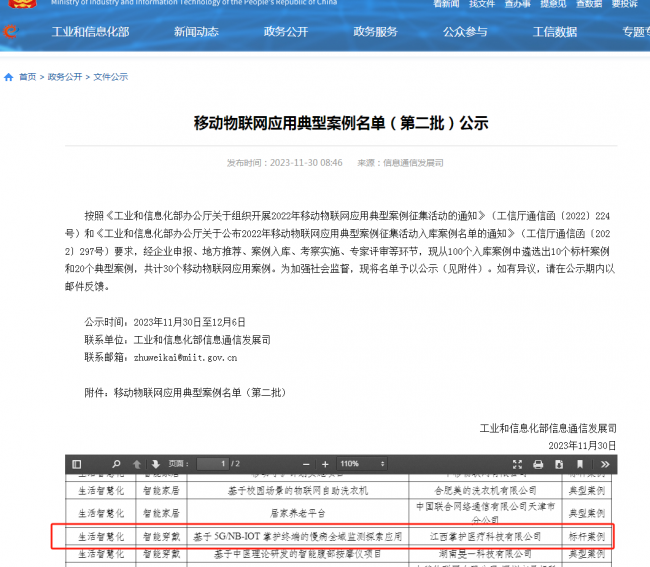The width and height of the screenshot is (650, 567).
Task: Click 智能穿戴 in the 江西掌护医疗 row
Action: tap(161, 537)
